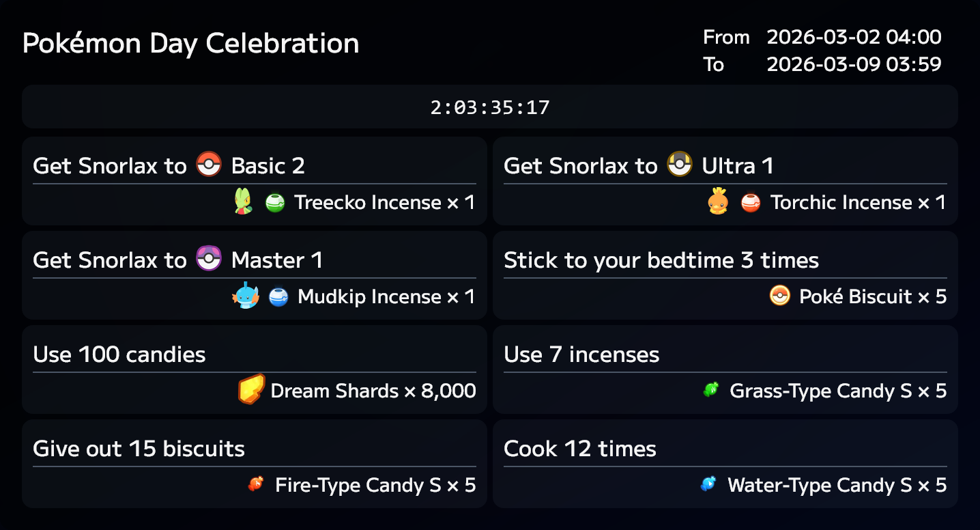
Task: Click the event countdown timer bar
Action: point(490,107)
